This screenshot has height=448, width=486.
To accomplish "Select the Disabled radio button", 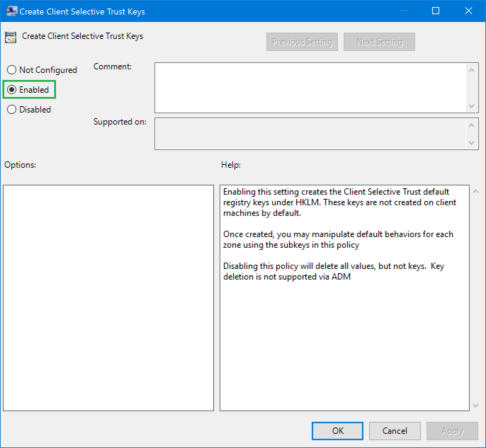I will click(x=11, y=109).
